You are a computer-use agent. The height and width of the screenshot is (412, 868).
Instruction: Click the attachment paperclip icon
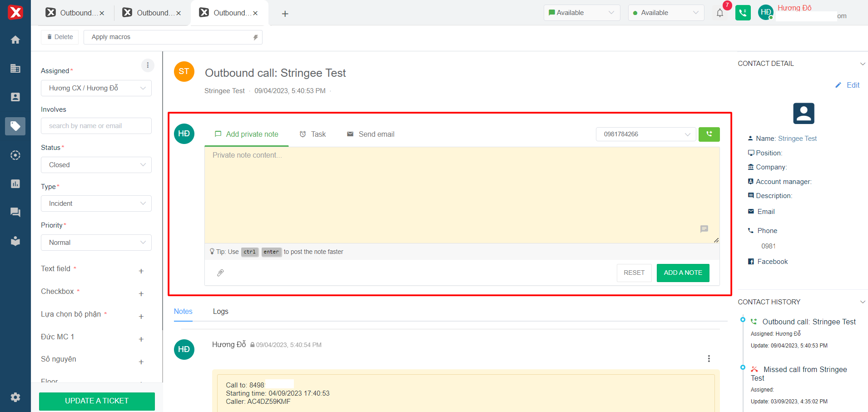pyautogui.click(x=220, y=273)
